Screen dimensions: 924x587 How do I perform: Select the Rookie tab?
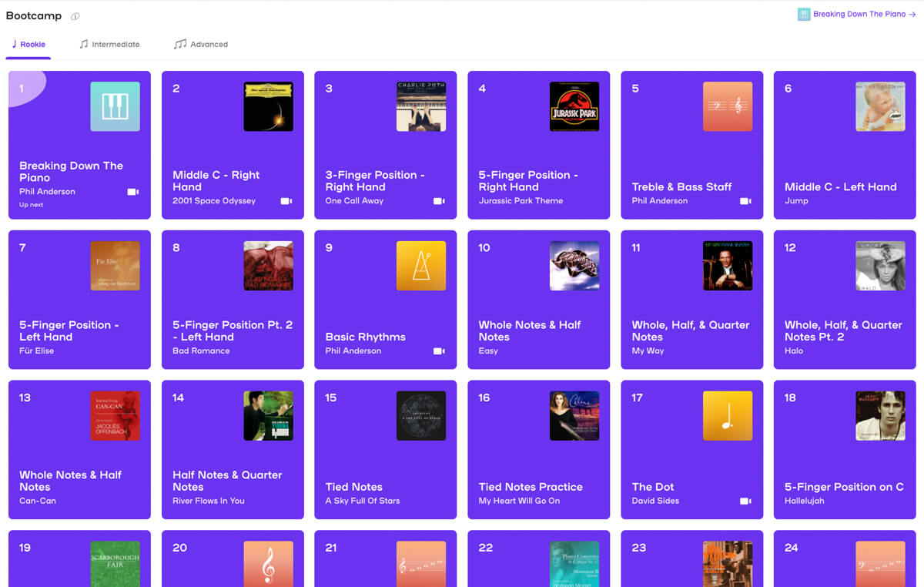[28, 45]
